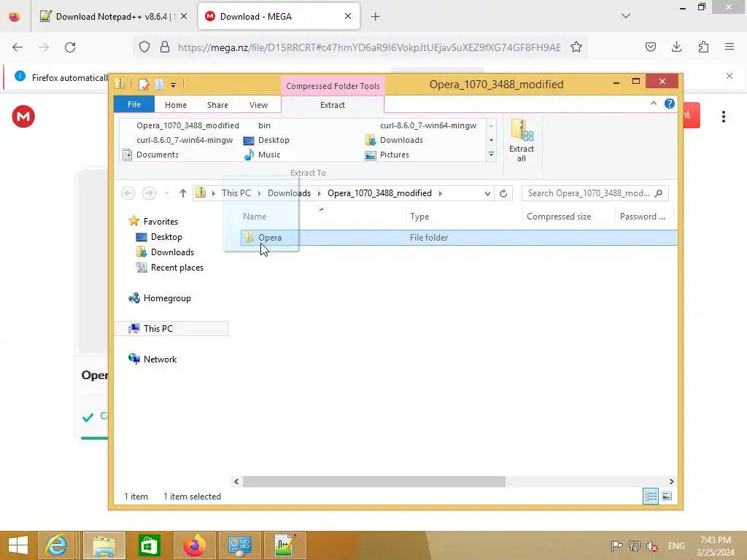Switch to the Download Notepad++ v8.6.4 tab

113,16
